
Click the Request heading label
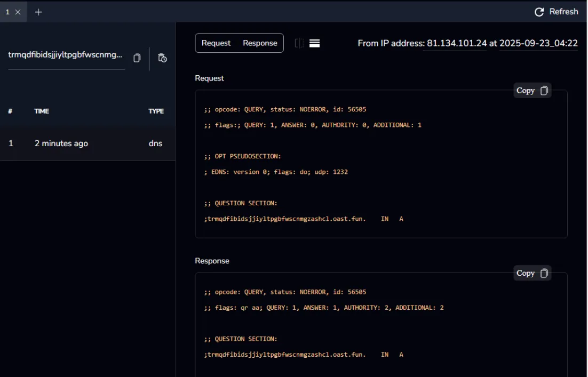click(209, 78)
